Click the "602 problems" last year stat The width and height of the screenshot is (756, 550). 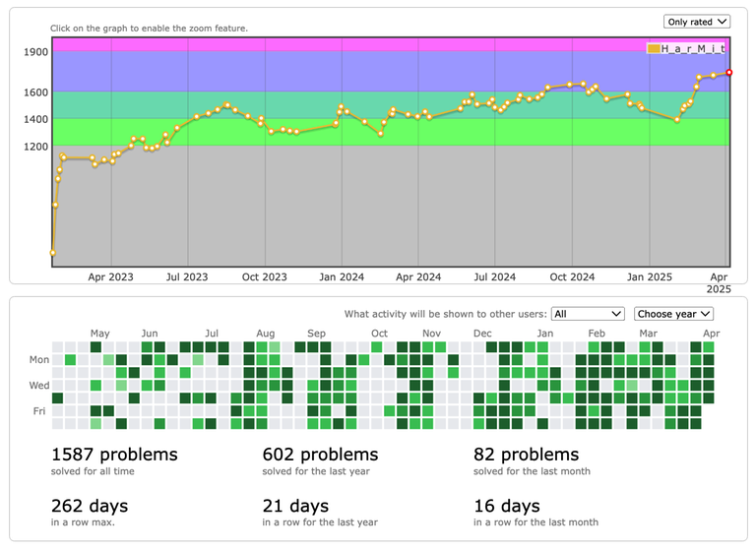320,455
